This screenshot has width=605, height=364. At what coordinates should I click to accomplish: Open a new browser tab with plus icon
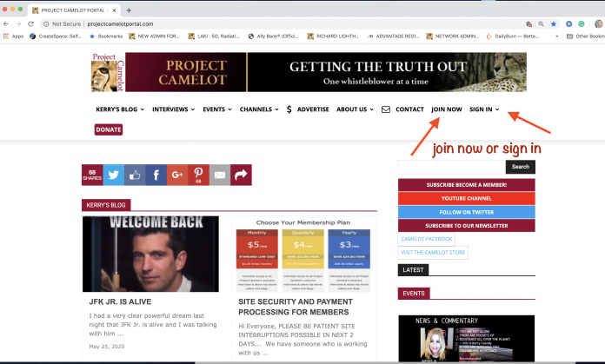(x=129, y=10)
